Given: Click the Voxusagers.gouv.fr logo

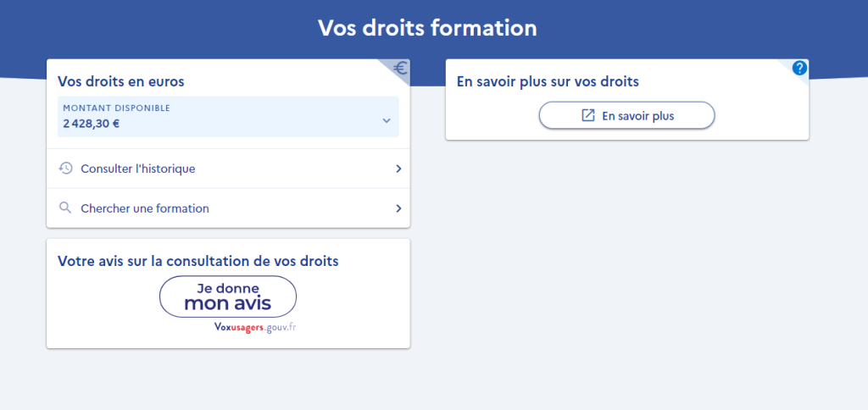Looking at the screenshot, I should point(255,327).
